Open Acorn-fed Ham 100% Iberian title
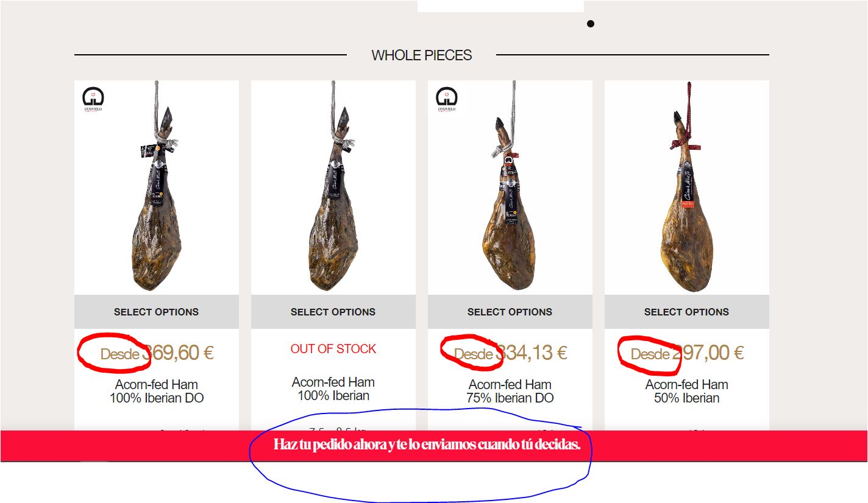The image size is (868, 503). click(x=333, y=389)
